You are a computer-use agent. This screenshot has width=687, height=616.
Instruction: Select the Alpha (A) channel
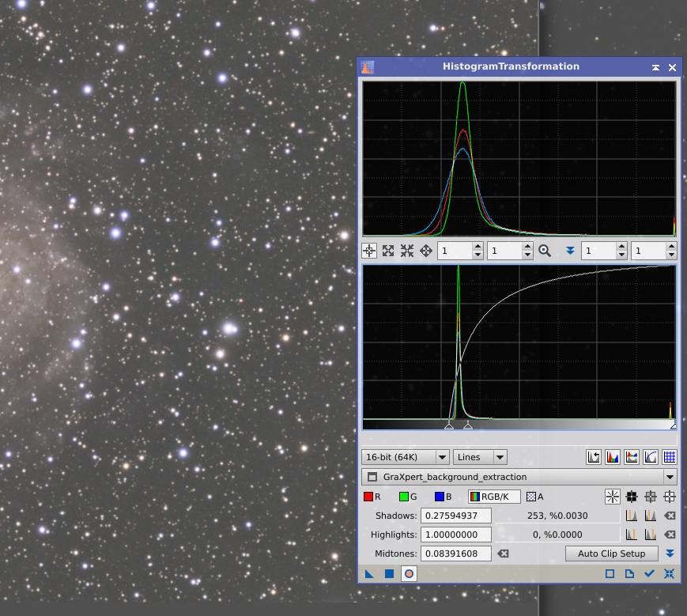click(535, 497)
